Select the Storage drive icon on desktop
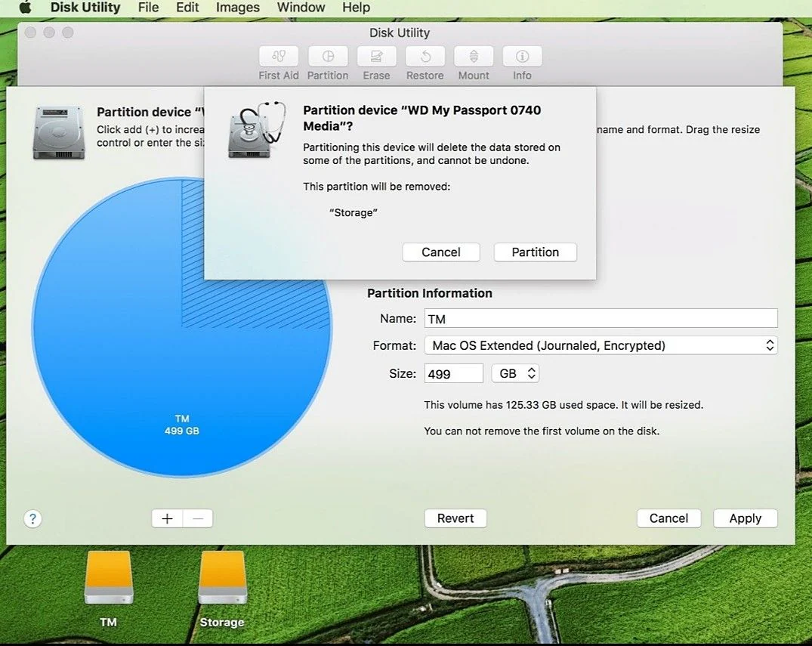Viewport: 812px width, 646px height. (223, 577)
